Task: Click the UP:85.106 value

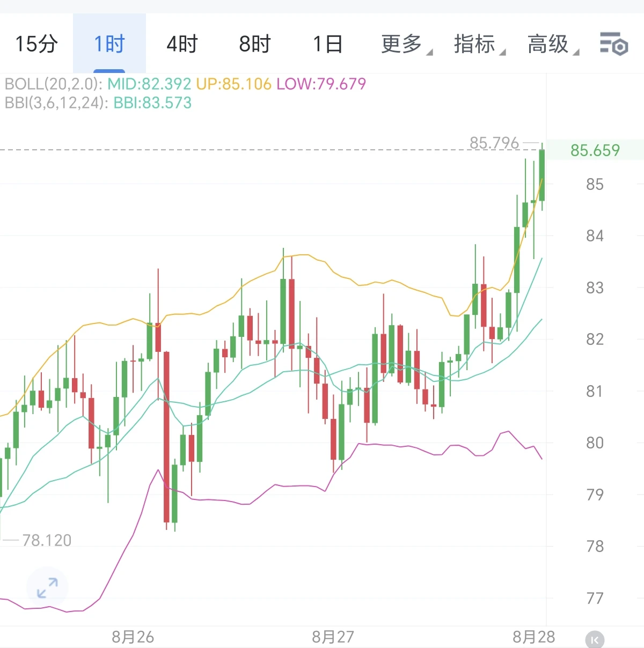Action: [x=233, y=84]
